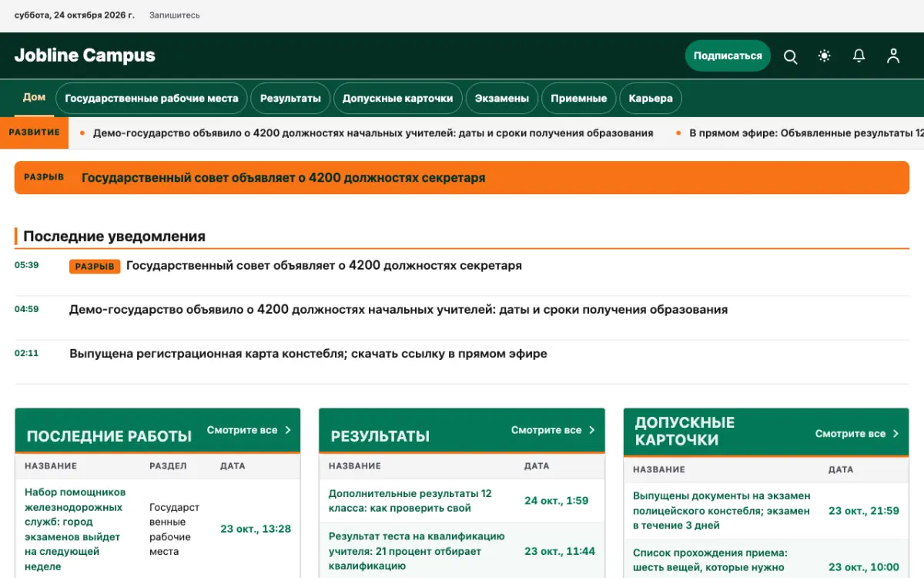Select the Приемные nav tab
924x578 pixels.
coord(579,99)
